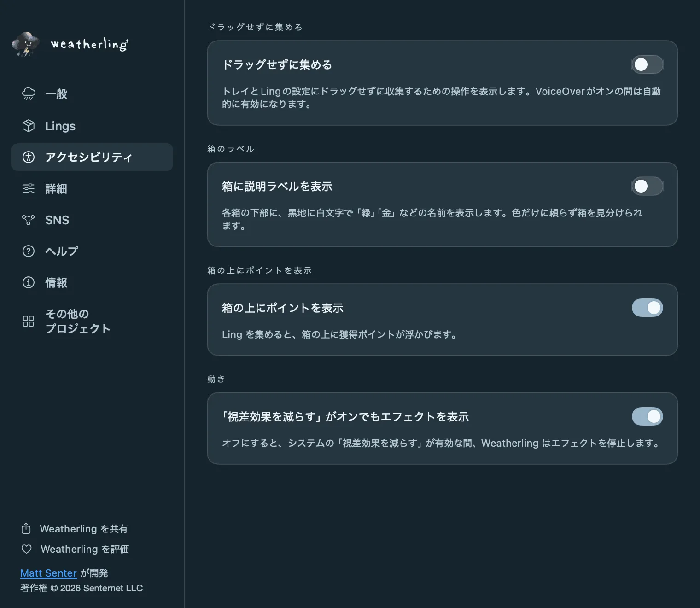Click the share icon beside Weatherling を共有

(x=26, y=528)
